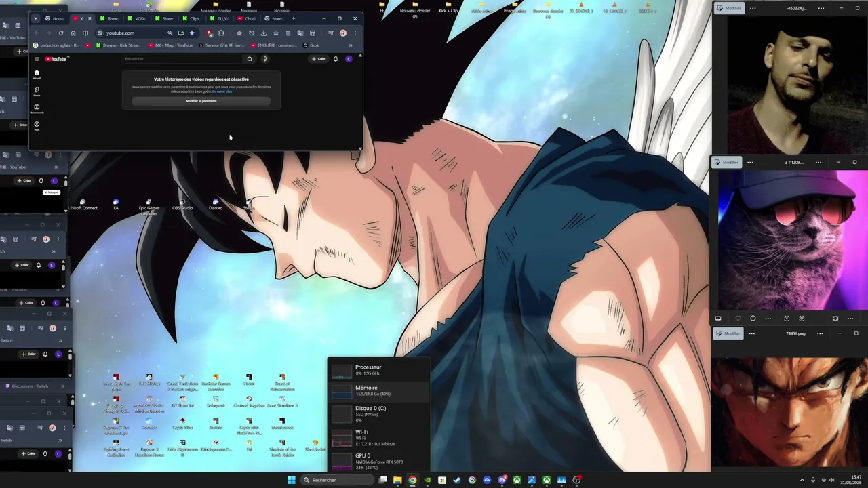Open the more options menu beside 74436.png Modifier
Screen dimensions: 868x488
751,333
